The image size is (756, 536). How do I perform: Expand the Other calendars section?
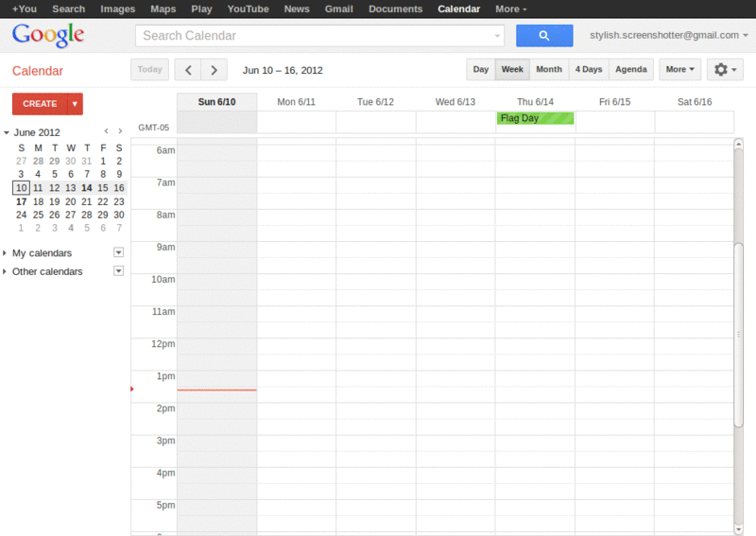pyautogui.click(x=5, y=271)
